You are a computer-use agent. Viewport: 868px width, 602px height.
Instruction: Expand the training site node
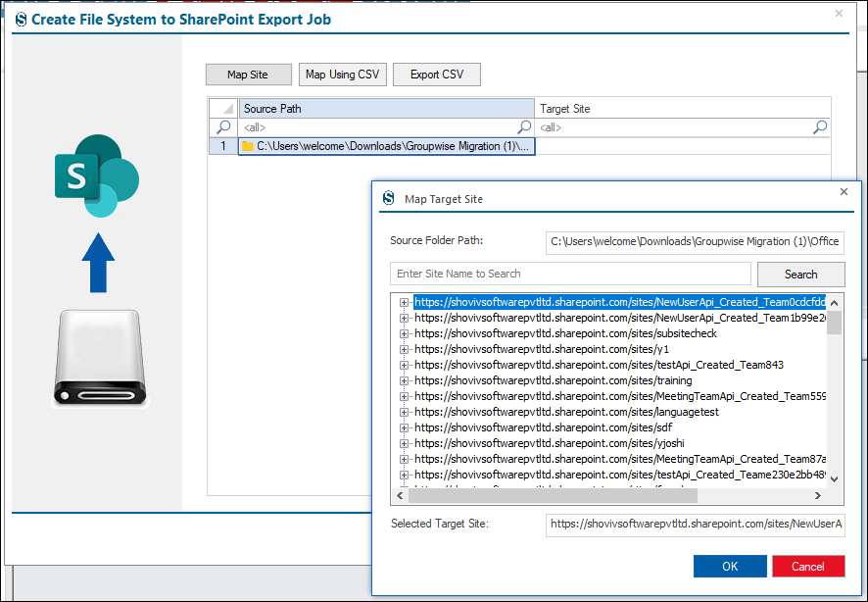(404, 380)
